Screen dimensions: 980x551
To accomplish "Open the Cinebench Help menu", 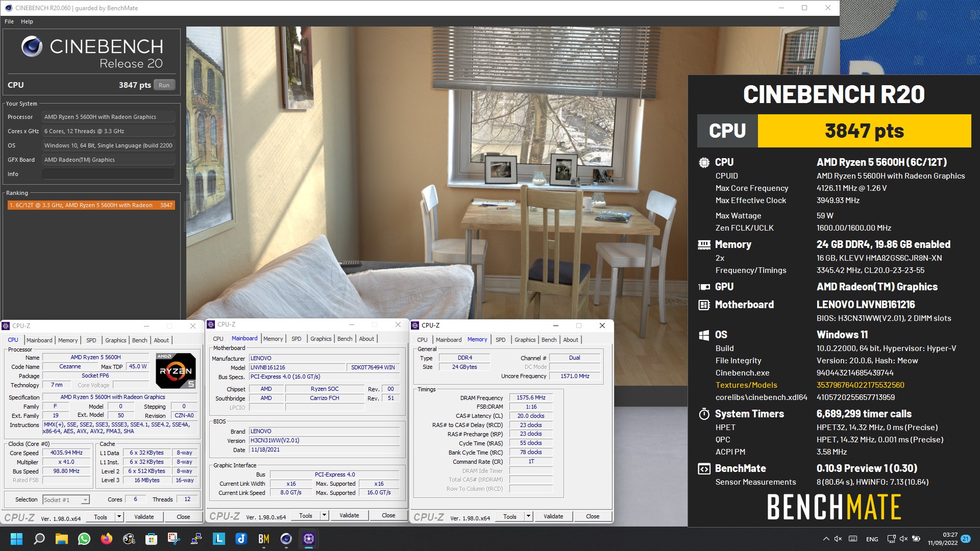I will (27, 21).
